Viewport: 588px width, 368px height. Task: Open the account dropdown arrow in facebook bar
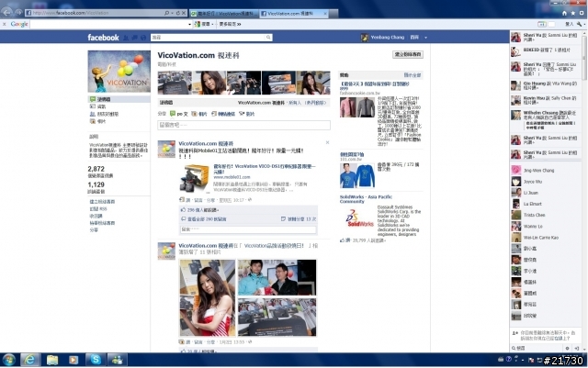click(x=425, y=38)
